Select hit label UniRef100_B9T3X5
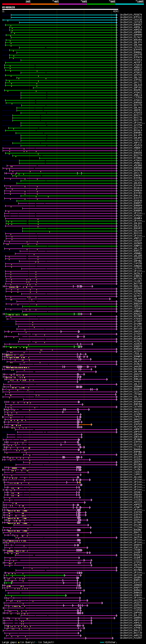Screen dimensions: 146x644 (x=131, y=329)
